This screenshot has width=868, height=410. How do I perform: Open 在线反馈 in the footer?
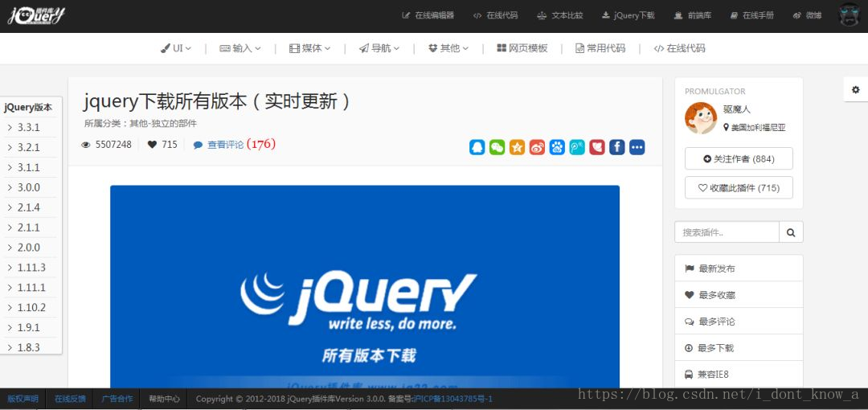point(70,399)
